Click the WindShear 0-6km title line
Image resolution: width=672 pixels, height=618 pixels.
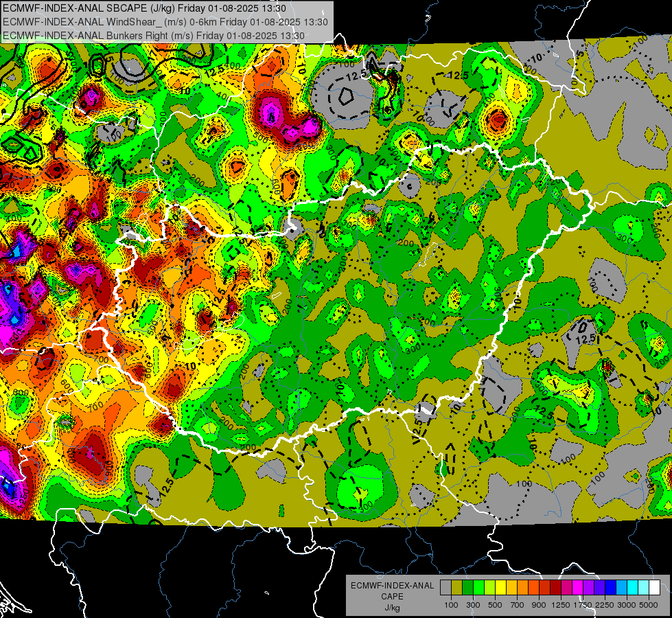(165, 22)
